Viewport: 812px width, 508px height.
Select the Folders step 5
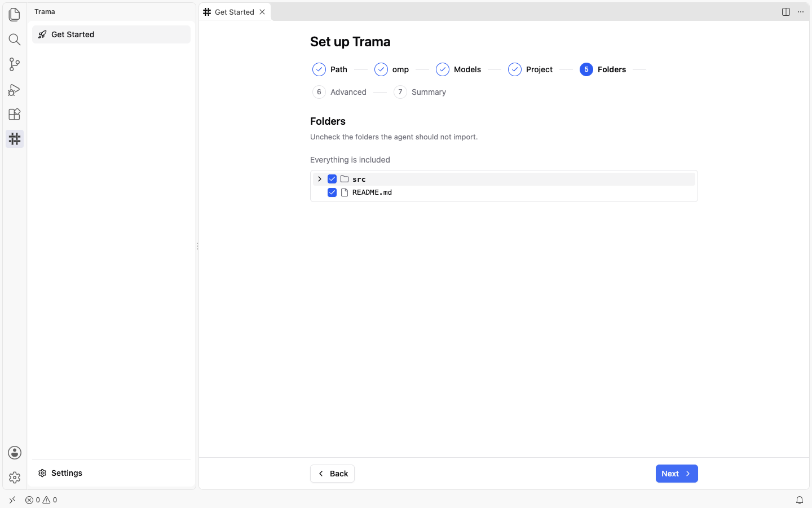click(603, 69)
